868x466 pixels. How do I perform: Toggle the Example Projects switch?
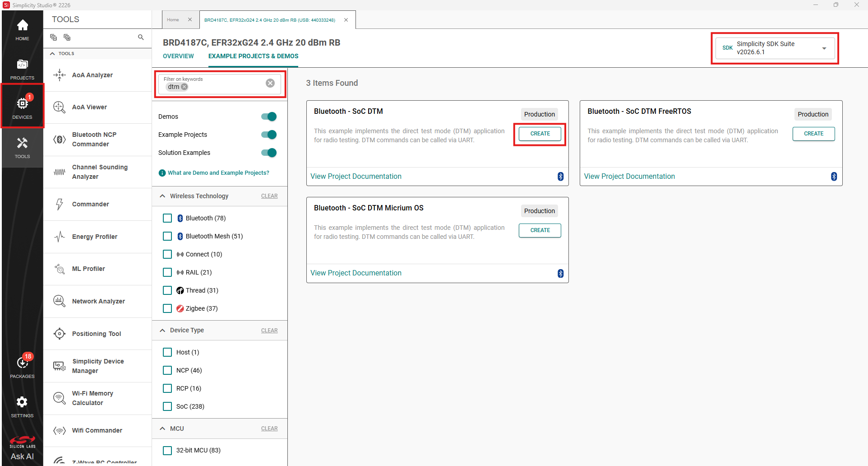point(269,135)
